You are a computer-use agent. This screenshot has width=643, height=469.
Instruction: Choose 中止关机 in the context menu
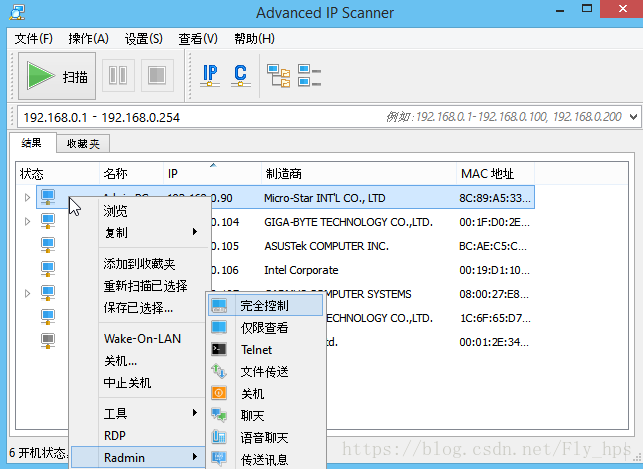(139, 383)
